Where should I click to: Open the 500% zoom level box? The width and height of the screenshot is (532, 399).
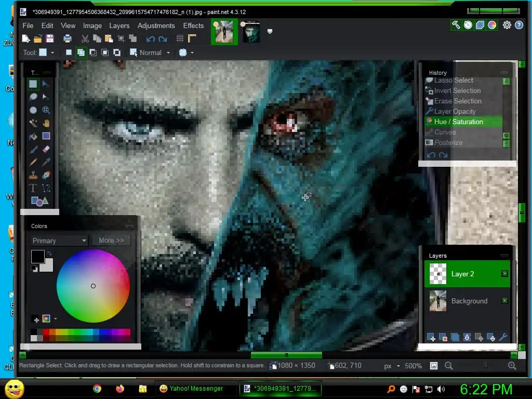(413, 366)
